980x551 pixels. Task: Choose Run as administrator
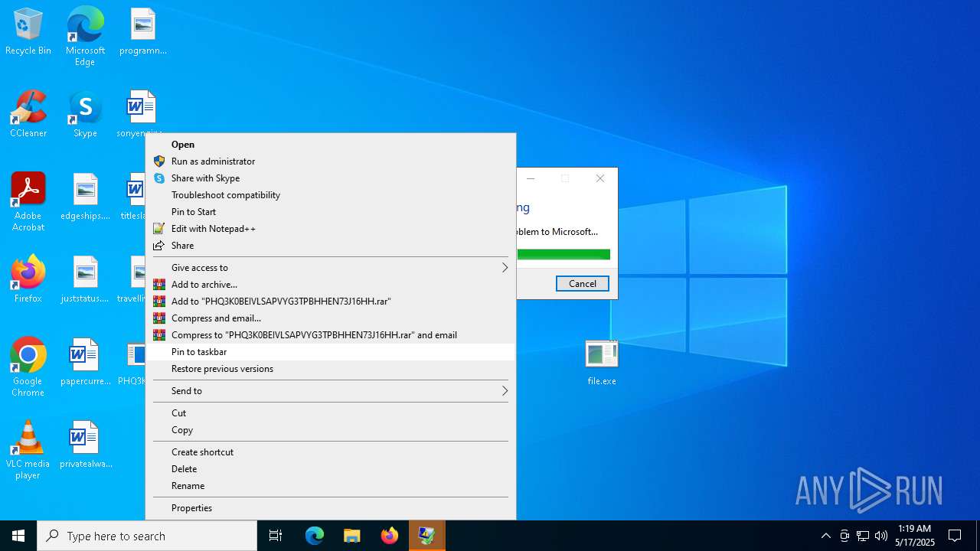(x=330, y=161)
